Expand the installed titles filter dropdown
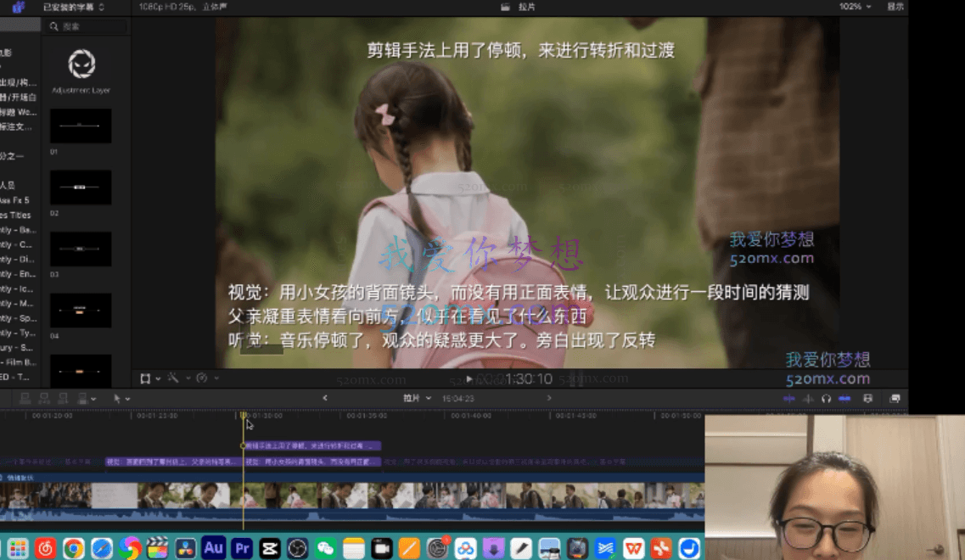 pyautogui.click(x=75, y=7)
